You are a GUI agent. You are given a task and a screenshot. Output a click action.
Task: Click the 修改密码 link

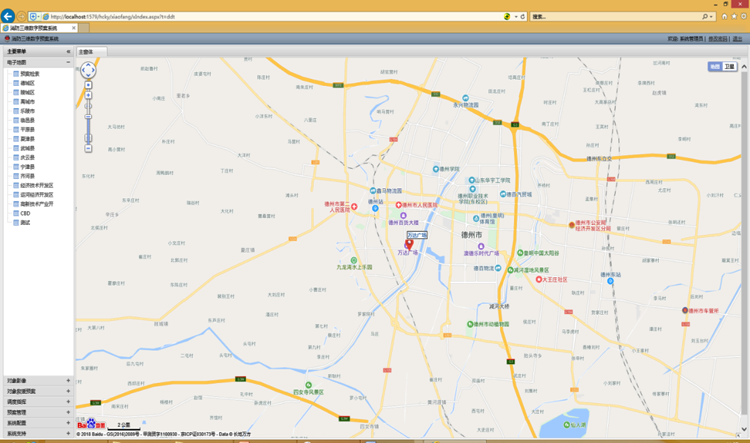point(717,39)
